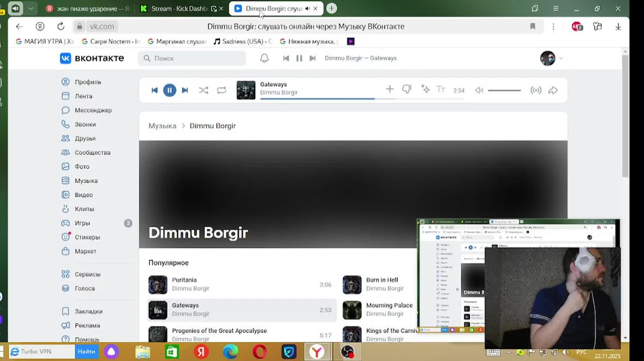Open МАГИЯ УТРА bookmark

[45, 42]
